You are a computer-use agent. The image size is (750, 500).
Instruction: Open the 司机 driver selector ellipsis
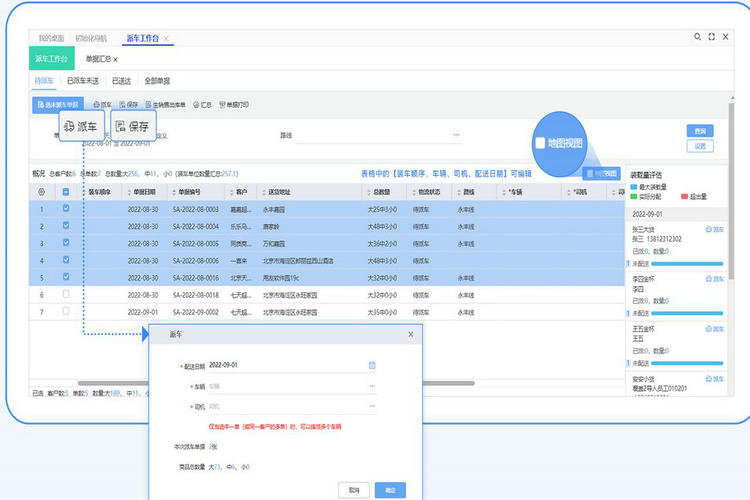(372, 407)
